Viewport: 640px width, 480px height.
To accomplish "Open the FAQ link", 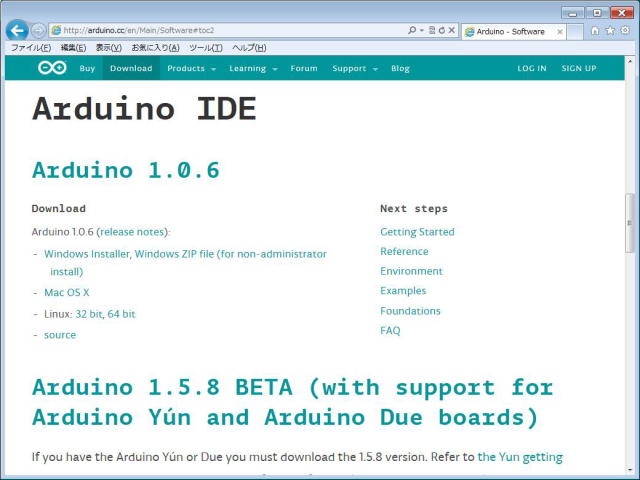I will point(390,331).
